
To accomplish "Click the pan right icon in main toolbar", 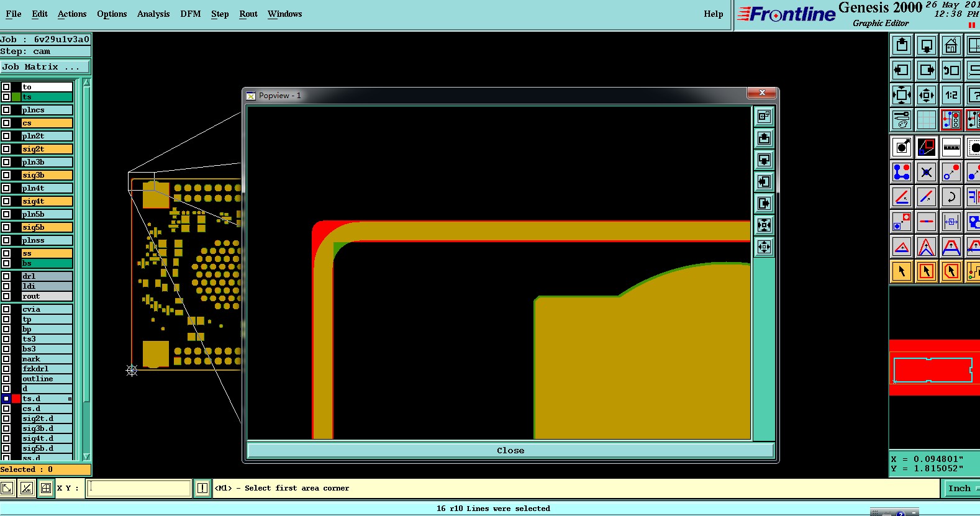I will click(x=927, y=70).
